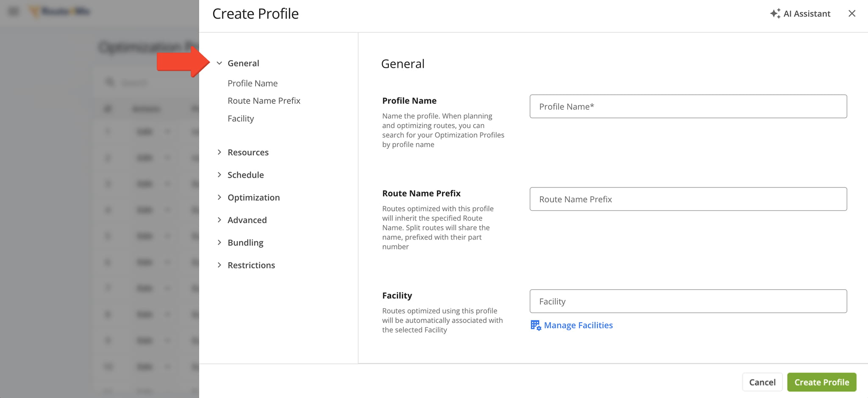Jump to Profile Name in sidebar

point(253,83)
